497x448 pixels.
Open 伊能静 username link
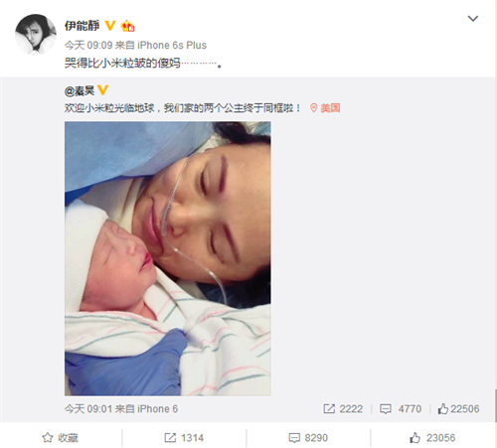click(x=82, y=26)
